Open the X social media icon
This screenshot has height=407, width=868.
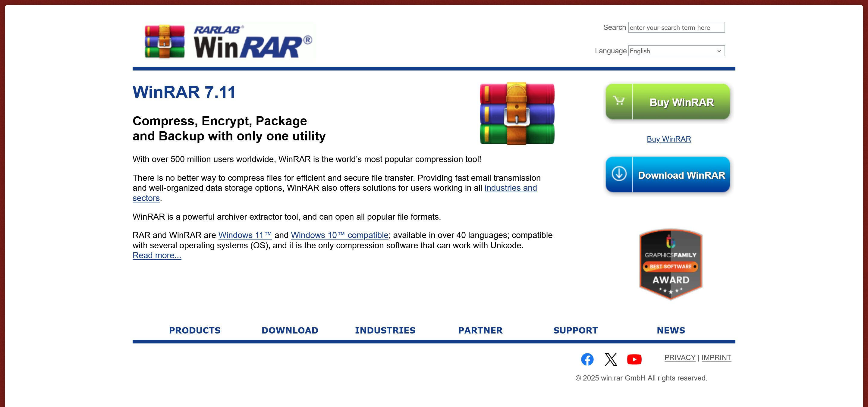tap(611, 359)
